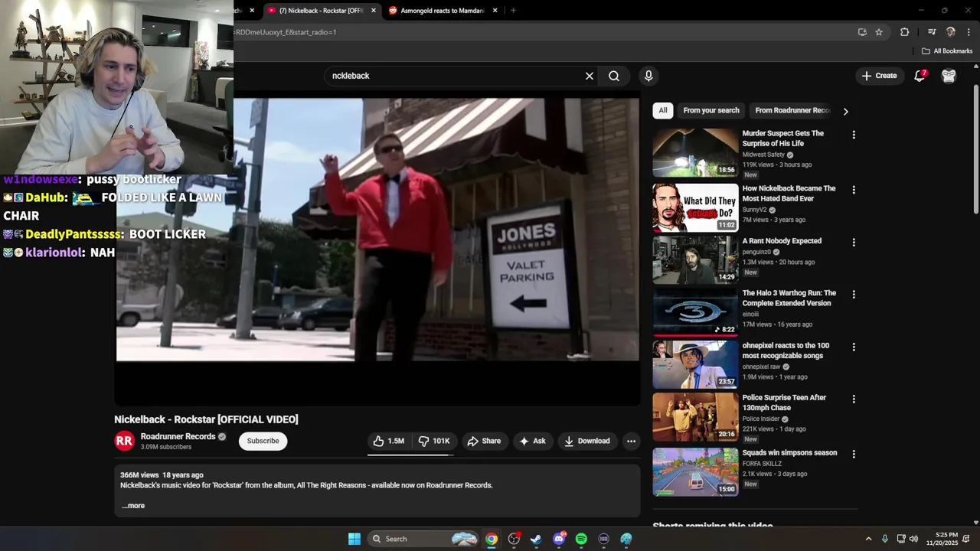Subscribe to Roadrunner Records
Viewport: 980px width, 551px height.
point(263,441)
